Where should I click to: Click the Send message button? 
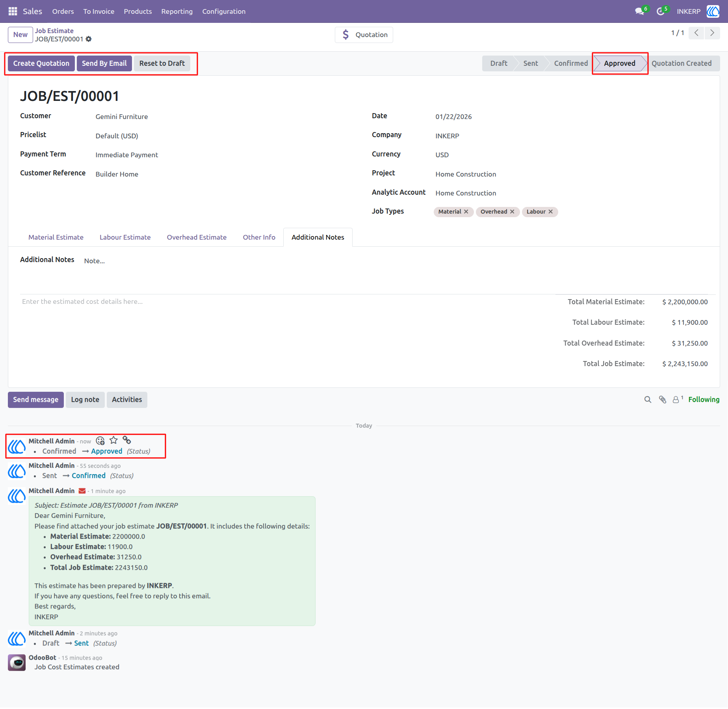(x=36, y=400)
